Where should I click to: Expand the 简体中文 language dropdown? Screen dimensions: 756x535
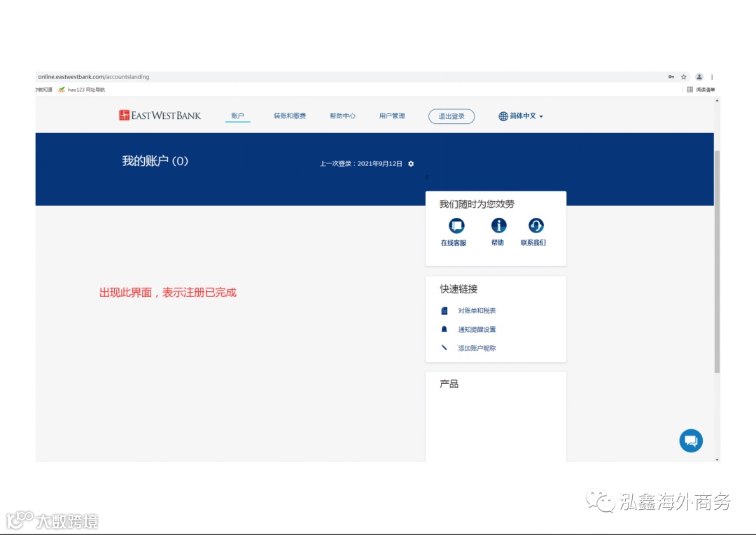(526, 116)
